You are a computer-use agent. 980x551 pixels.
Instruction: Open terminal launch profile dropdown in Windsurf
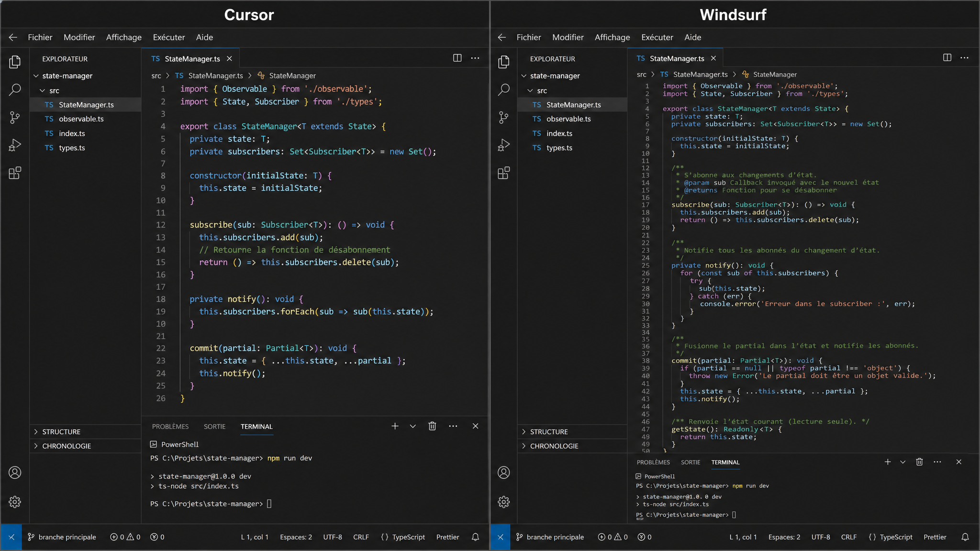tap(902, 462)
